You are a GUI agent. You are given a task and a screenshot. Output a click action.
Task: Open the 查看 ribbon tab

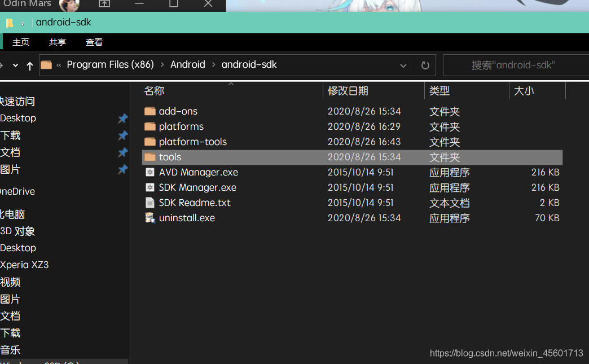94,42
